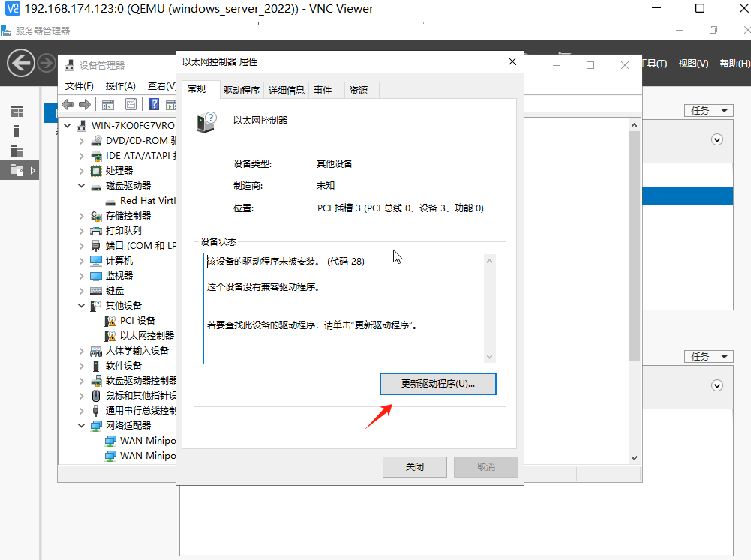
Task: Open the lower 任务 dropdown in Server Manager
Action: coord(709,357)
